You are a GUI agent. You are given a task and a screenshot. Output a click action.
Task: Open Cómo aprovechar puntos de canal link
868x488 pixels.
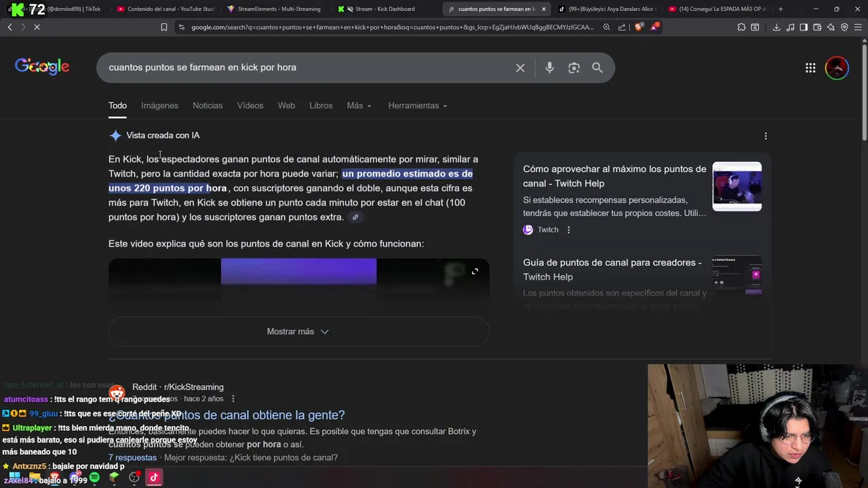[614, 176]
